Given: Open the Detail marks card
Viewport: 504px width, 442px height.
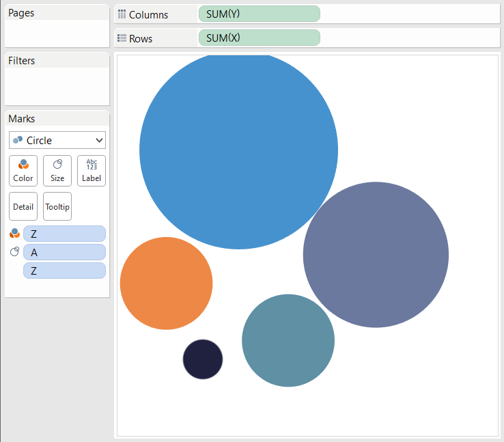Looking at the screenshot, I should (23, 206).
